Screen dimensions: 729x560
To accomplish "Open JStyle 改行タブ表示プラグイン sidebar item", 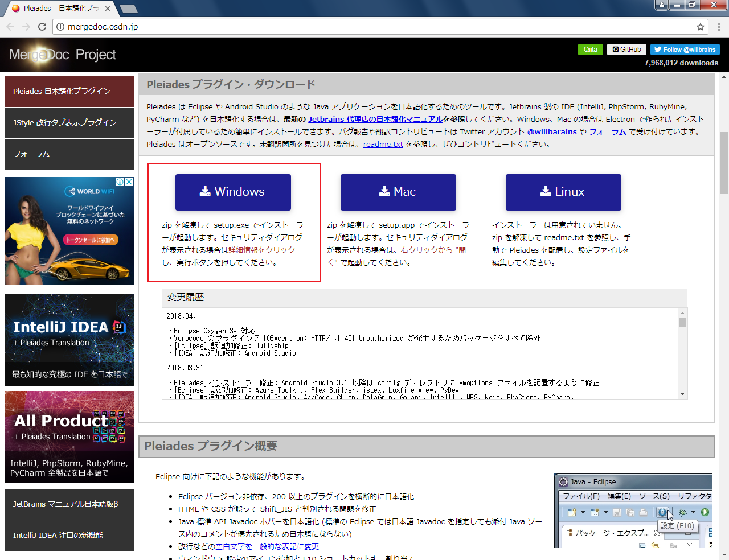I will pyautogui.click(x=69, y=122).
